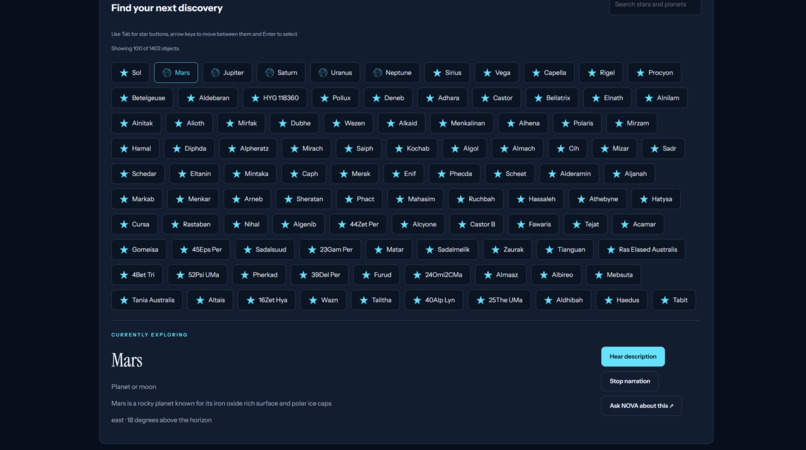Image resolution: width=806 pixels, height=450 pixels.
Task: Pick the Mirzam star
Action: (x=632, y=123)
